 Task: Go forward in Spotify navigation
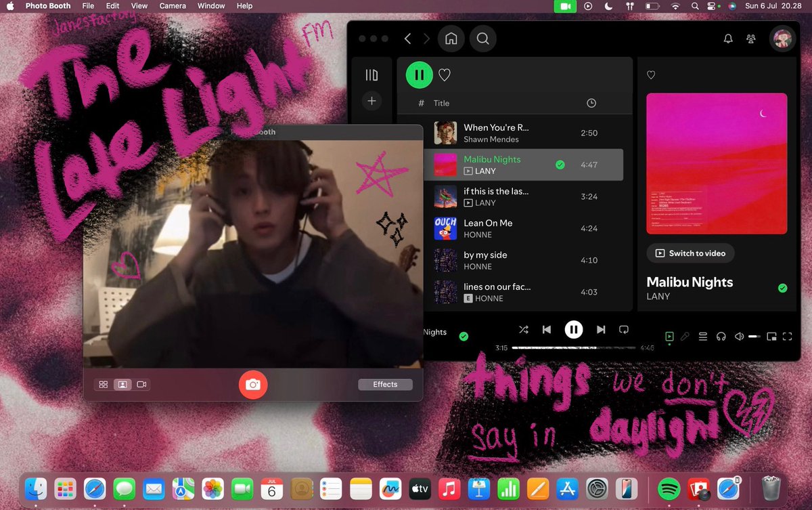(x=426, y=39)
